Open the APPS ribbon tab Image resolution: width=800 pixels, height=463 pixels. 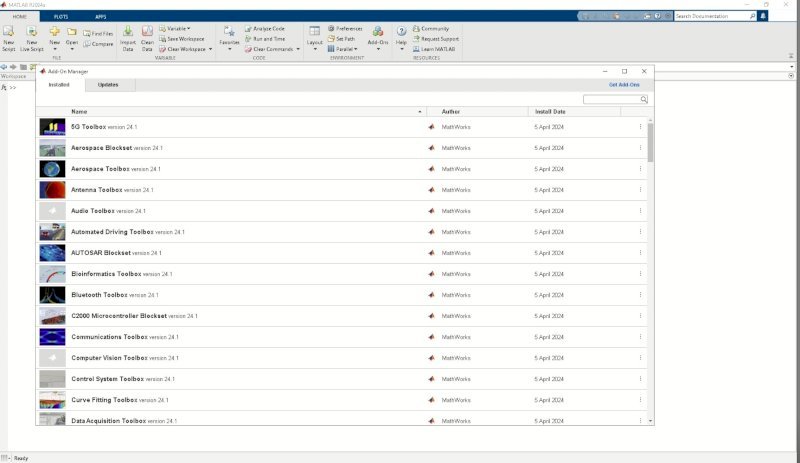(100, 17)
